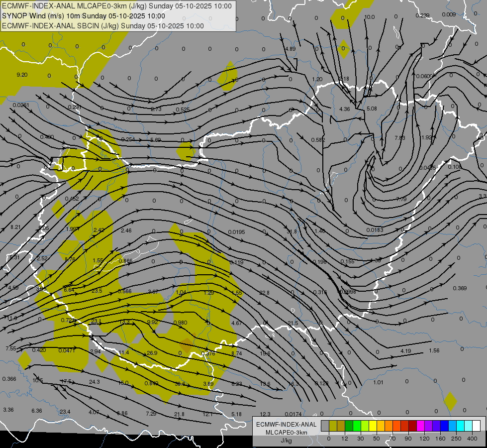This screenshot has height=448, width=487.
Task: Click the J/kg unit label in legend
Action: pyautogui.click(x=286, y=441)
